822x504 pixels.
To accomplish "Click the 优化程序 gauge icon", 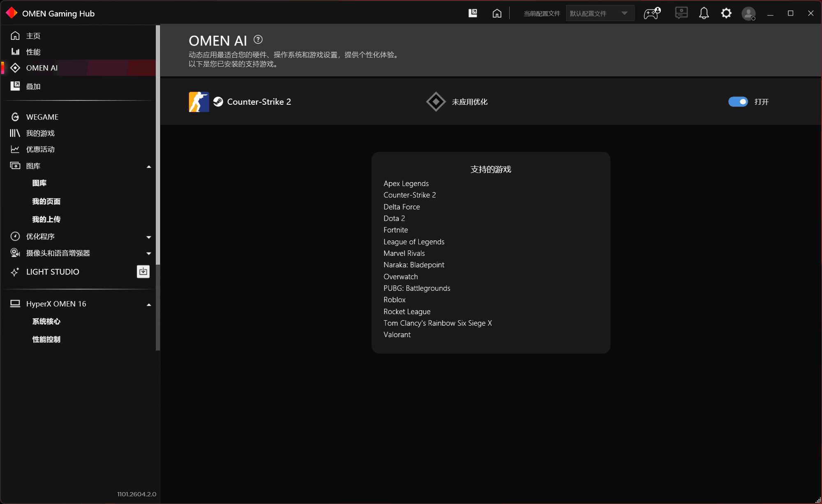I will point(15,236).
